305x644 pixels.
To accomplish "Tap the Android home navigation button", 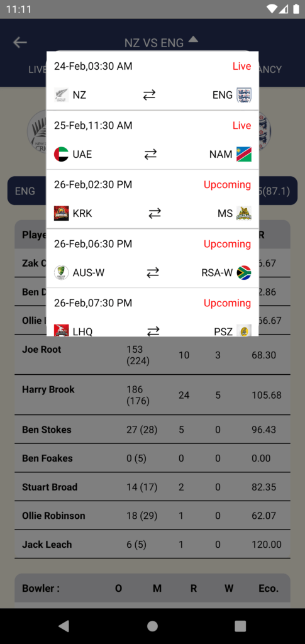I will coord(152,626).
